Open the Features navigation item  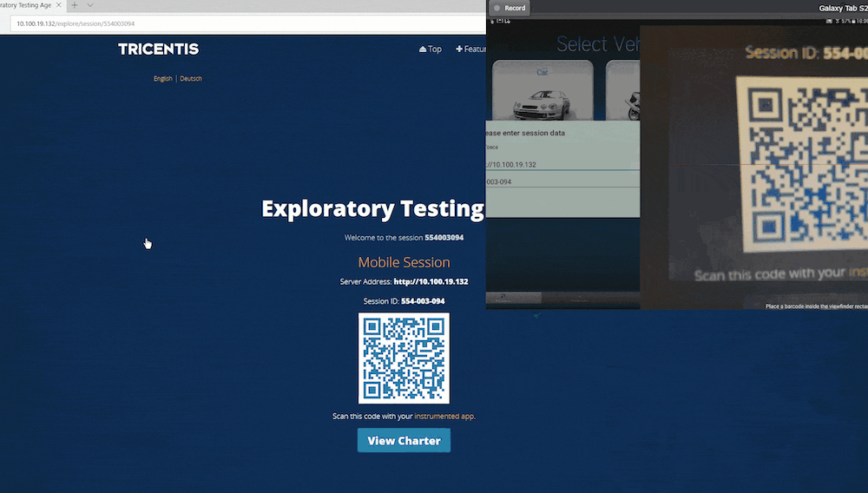click(x=470, y=49)
